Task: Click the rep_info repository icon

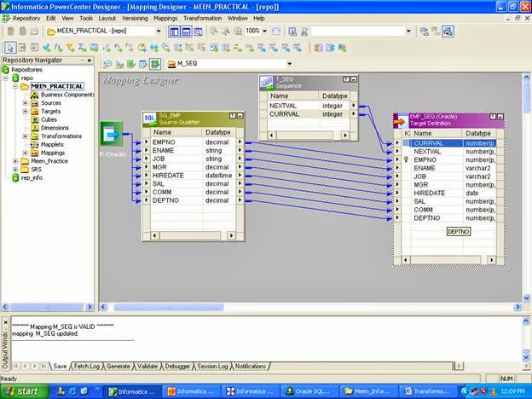Action: pyautogui.click(x=15, y=178)
